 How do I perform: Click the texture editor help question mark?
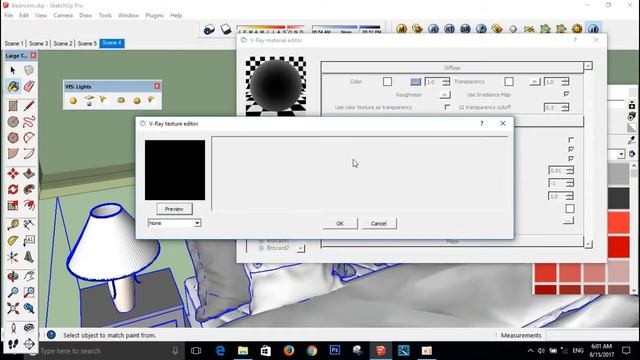[x=482, y=123]
